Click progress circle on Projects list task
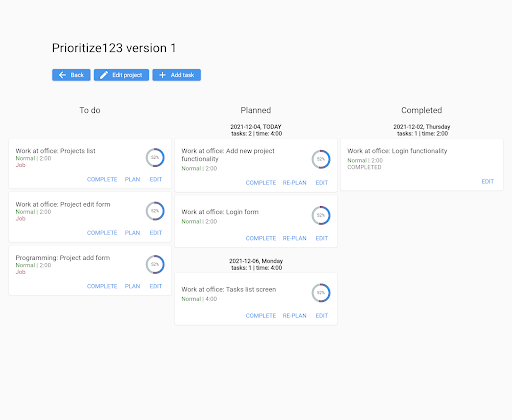Image resolution: width=512 pixels, height=420 pixels. (x=155, y=157)
